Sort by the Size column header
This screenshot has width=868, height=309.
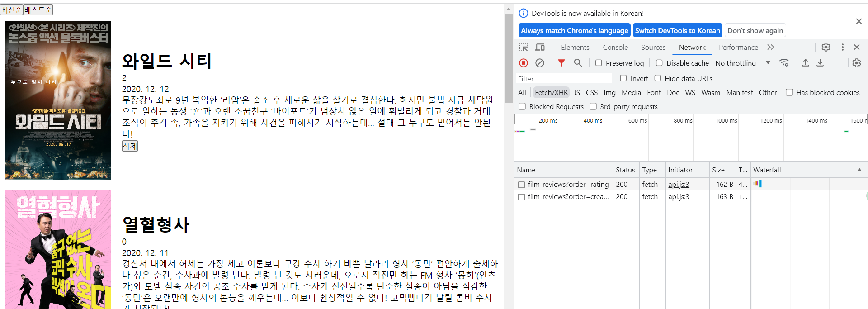(722, 170)
